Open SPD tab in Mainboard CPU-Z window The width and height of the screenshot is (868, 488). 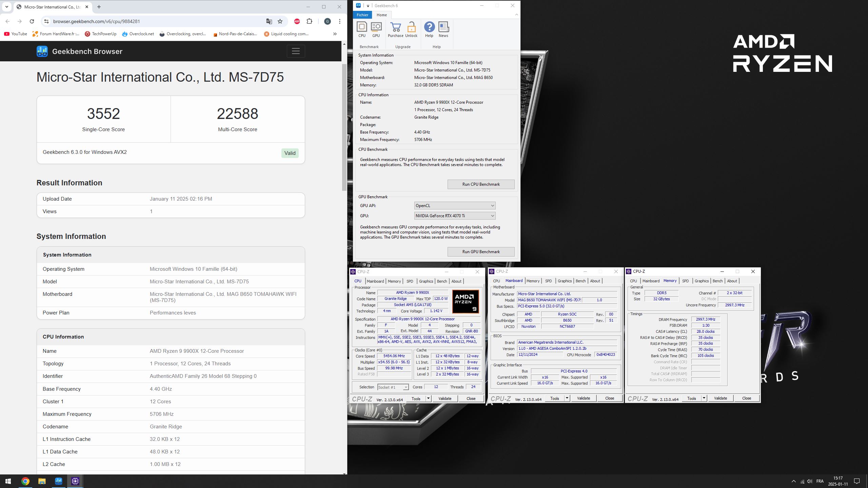coord(548,281)
